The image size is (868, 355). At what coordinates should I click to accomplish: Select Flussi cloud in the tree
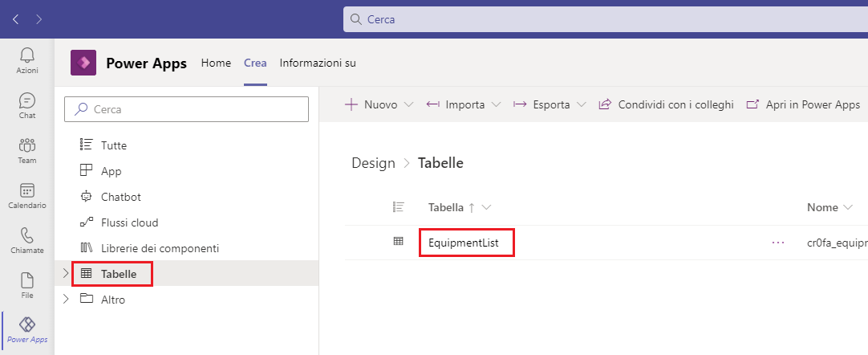coord(129,222)
